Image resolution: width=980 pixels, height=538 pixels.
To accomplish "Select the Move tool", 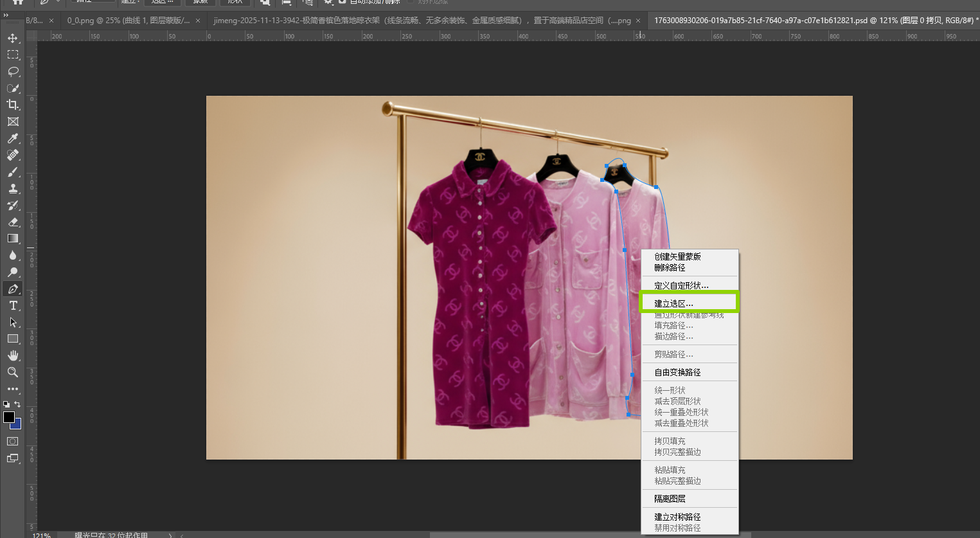I will point(13,38).
